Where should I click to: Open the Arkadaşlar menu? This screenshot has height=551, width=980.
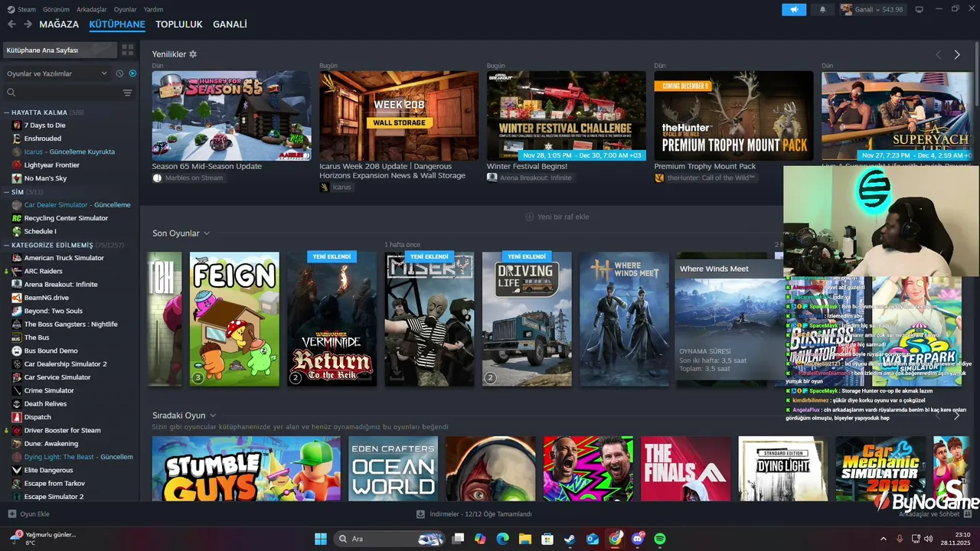tap(92, 9)
